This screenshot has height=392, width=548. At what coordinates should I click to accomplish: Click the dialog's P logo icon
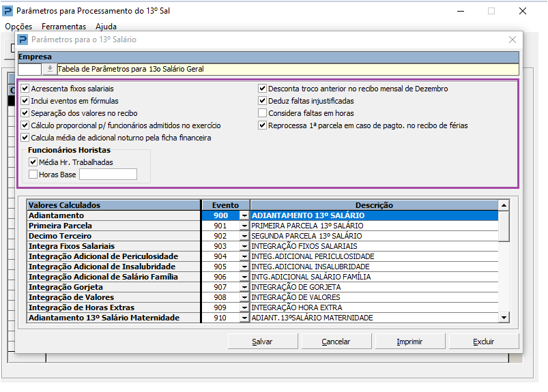point(23,40)
